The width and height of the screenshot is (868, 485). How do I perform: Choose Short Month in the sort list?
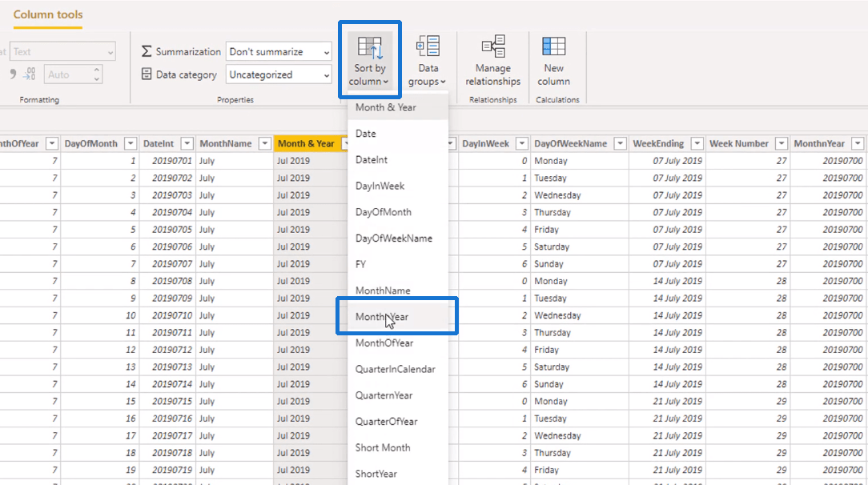(x=397, y=447)
